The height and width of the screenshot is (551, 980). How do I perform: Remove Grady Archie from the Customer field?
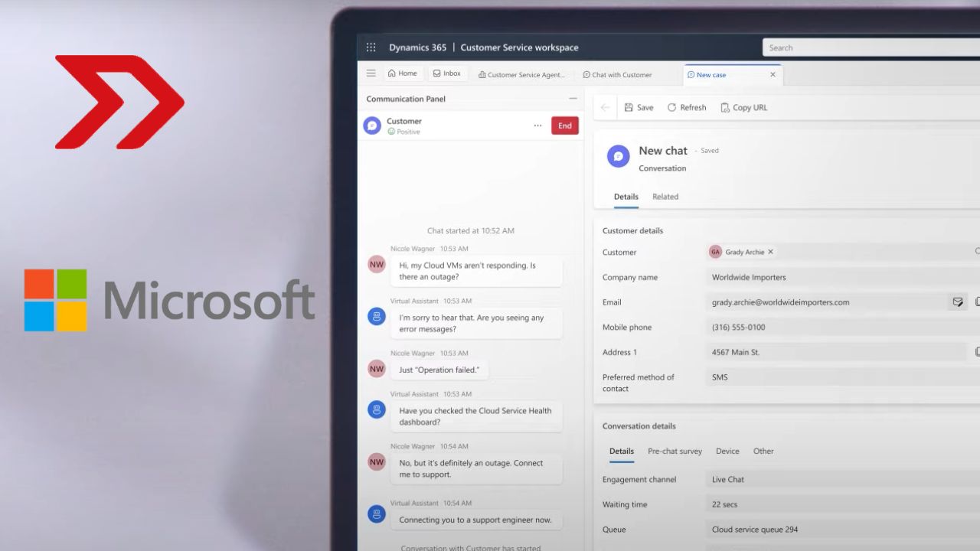coord(770,252)
